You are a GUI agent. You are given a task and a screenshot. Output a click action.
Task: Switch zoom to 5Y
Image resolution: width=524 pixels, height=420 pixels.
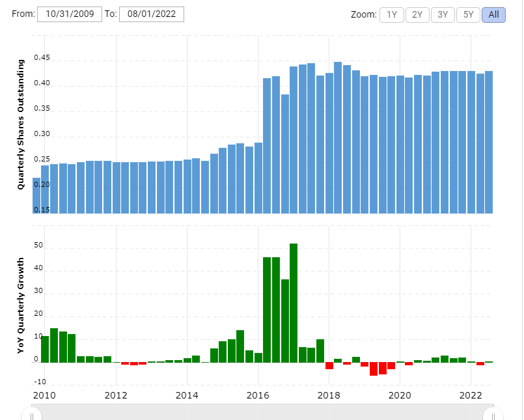coord(468,15)
